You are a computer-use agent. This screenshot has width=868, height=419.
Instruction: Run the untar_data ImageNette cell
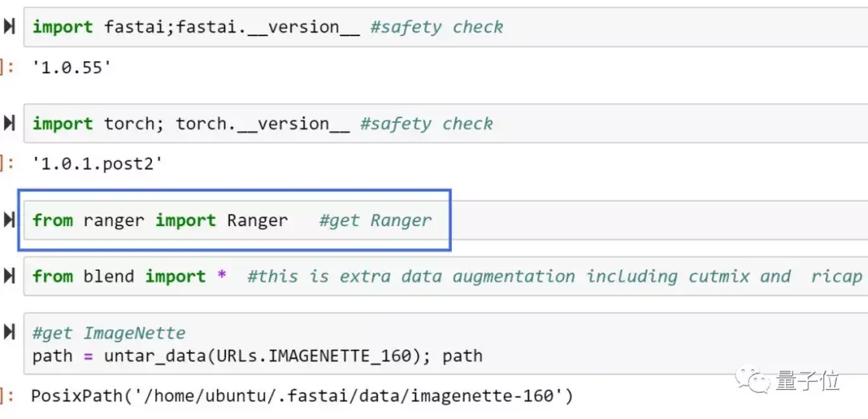(9, 331)
